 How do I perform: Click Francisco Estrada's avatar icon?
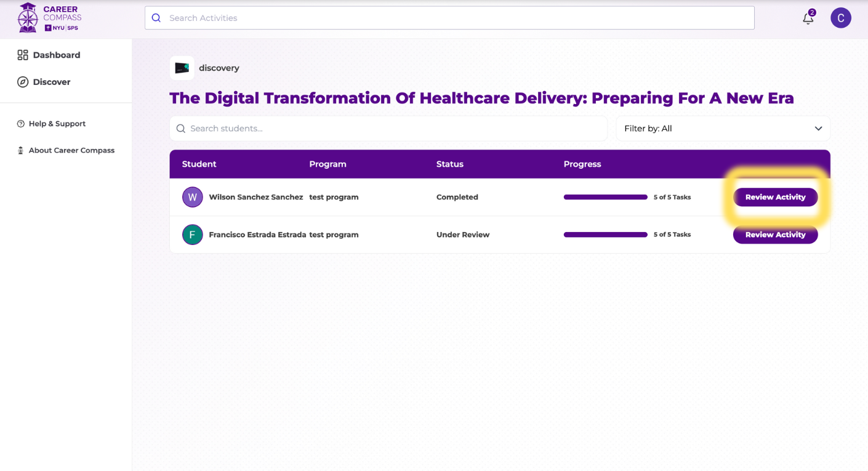tap(193, 235)
